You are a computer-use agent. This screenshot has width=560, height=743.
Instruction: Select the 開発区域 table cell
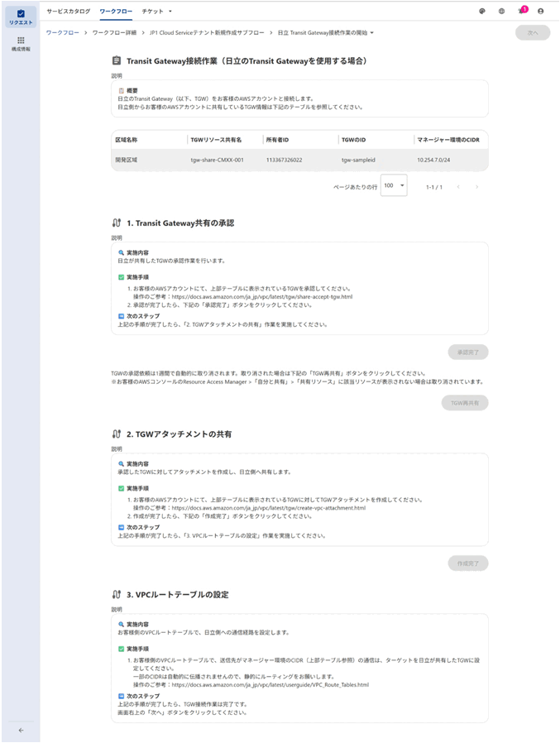tap(127, 161)
